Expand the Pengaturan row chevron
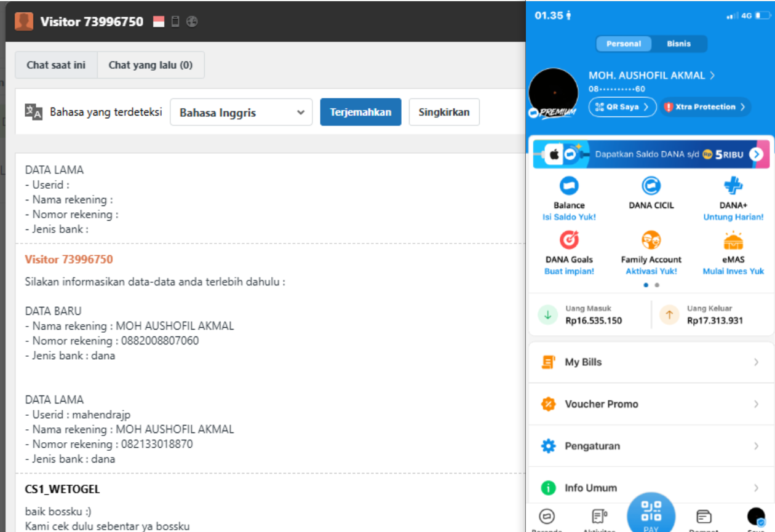This screenshot has height=532, width=775. coord(757,446)
